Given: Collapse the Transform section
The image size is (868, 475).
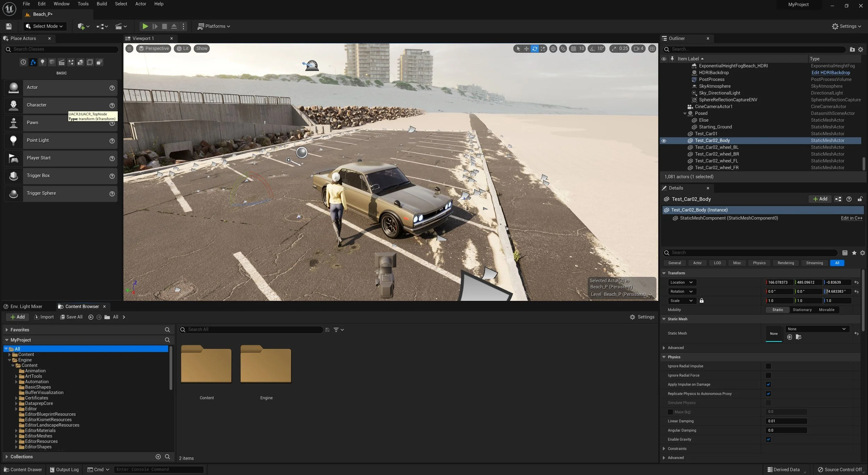Looking at the screenshot, I should coord(664,273).
